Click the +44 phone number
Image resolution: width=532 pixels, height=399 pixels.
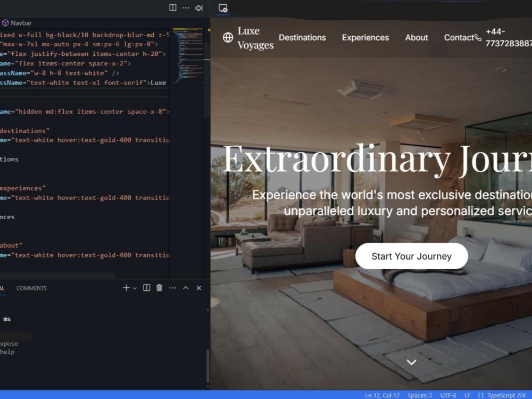click(508, 38)
